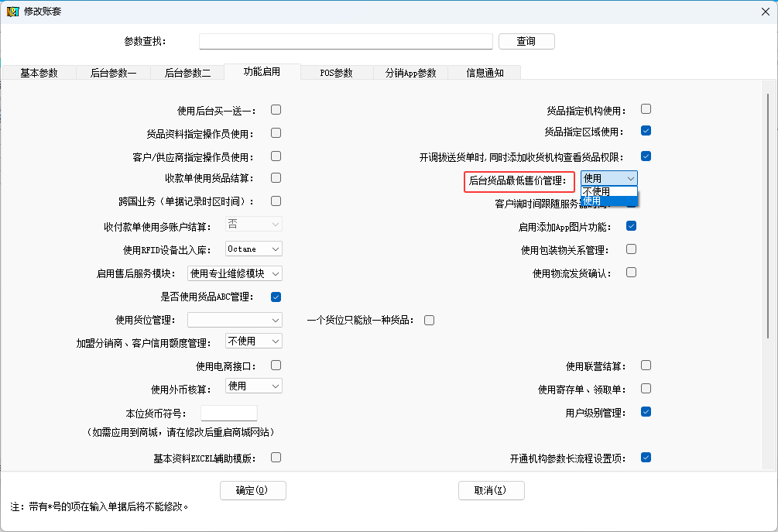Click 取消(X) button
Image resolution: width=778 pixels, height=532 pixels.
[492, 490]
